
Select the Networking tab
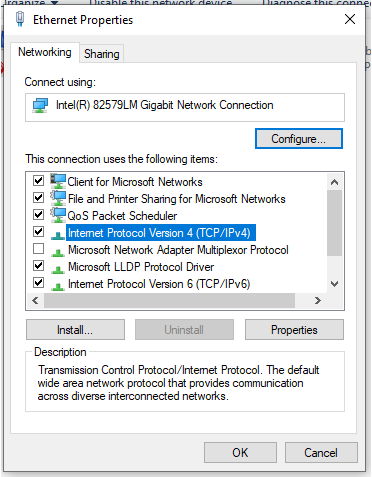point(45,52)
